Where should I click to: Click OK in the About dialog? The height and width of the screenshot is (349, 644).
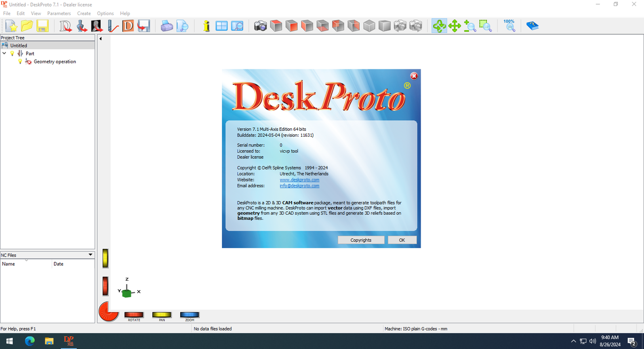click(x=402, y=240)
